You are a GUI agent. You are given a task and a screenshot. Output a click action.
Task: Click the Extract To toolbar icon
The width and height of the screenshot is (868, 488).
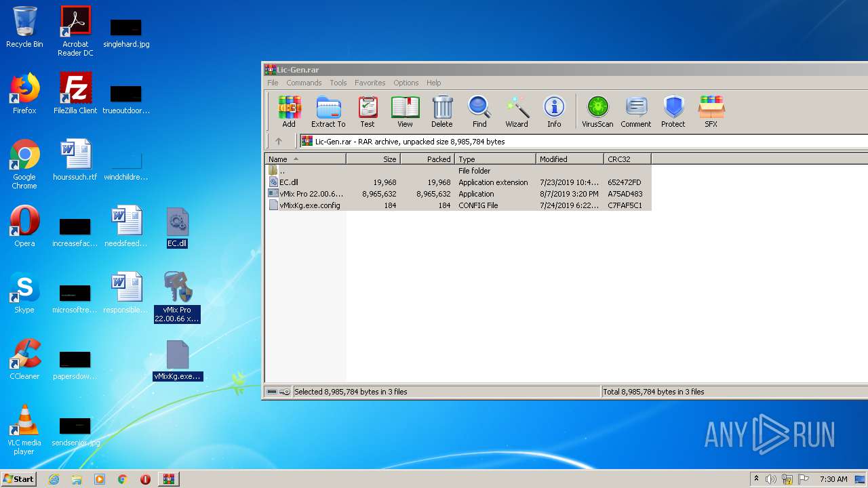(328, 112)
